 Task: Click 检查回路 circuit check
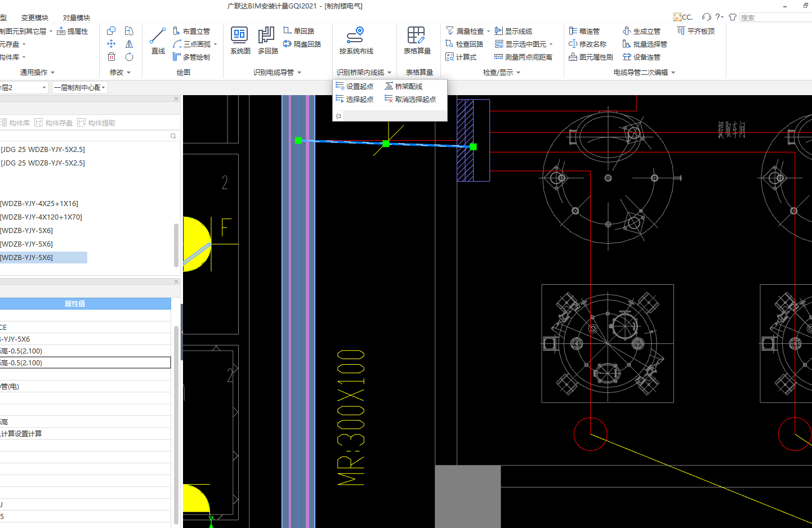coord(465,44)
